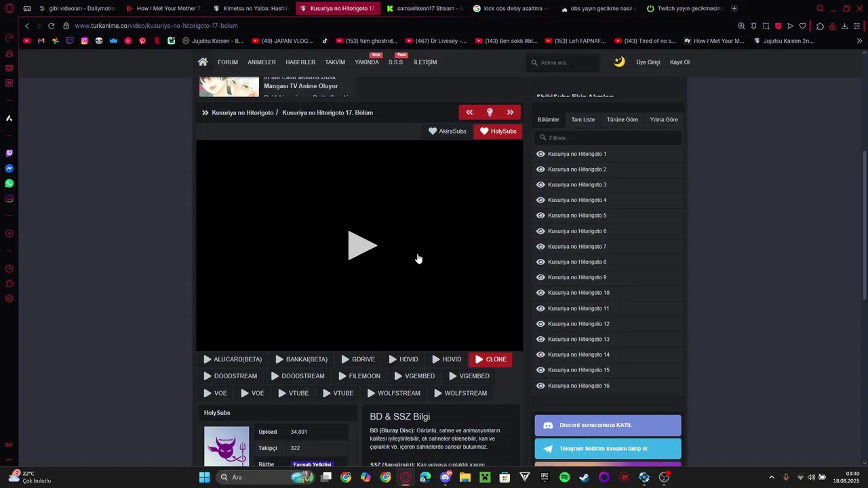Choose BANKAI(BETA) video source

point(302,359)
